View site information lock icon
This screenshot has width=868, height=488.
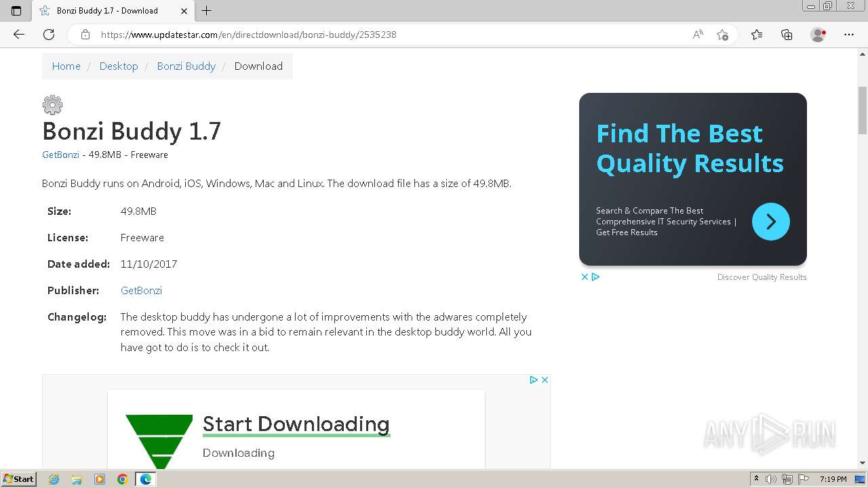[85, 35]
